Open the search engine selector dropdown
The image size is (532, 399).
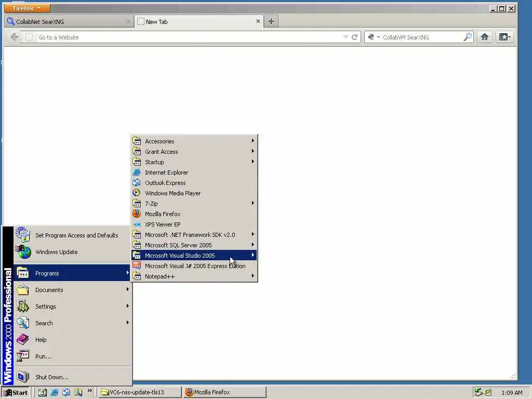373,37
